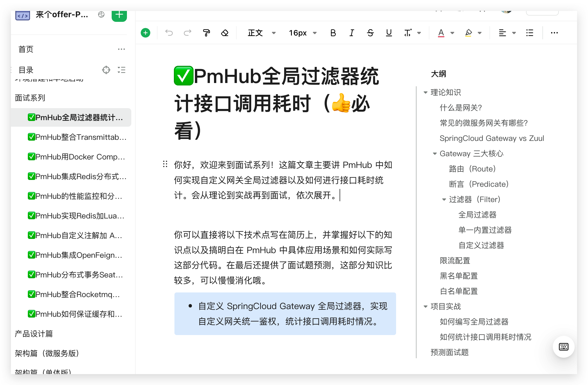Open the floating keyboard shortcuts button
The height and width of the screenshot is (385, 588).
click(x=563, y=347)
